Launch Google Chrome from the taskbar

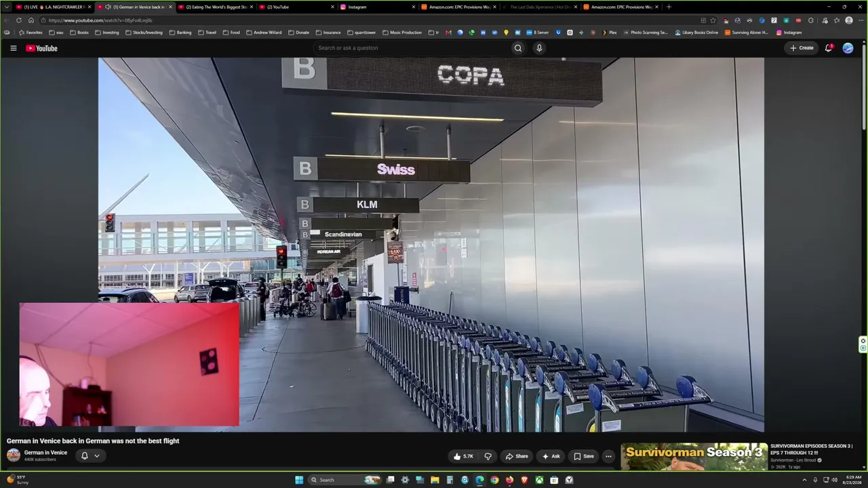coord(494,480)
